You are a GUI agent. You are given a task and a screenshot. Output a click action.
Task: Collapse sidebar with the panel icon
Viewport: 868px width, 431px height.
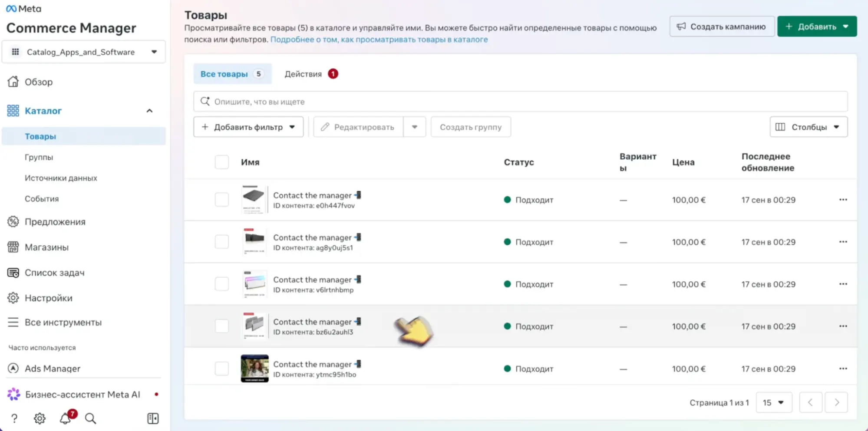153,418
